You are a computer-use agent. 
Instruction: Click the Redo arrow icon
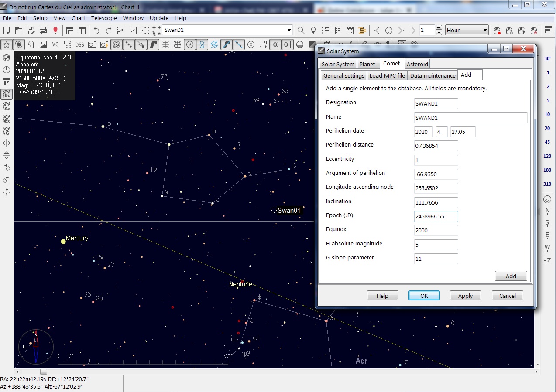coord(109,31)
